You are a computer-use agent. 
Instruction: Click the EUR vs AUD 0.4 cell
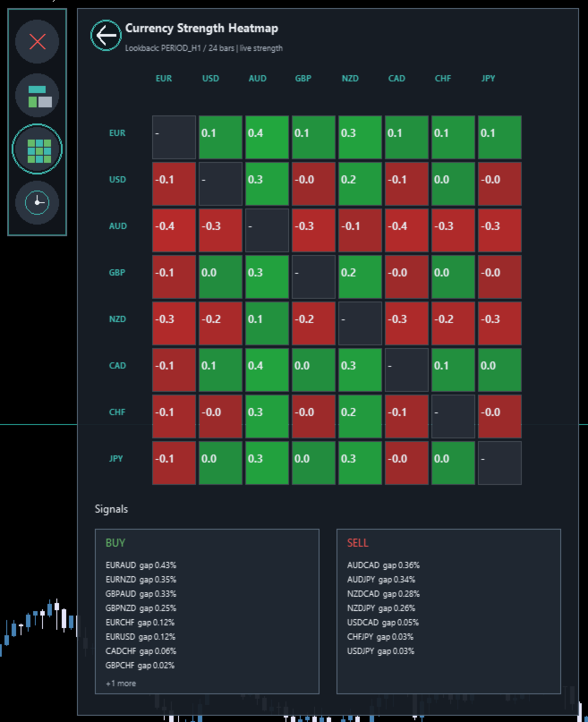(267, 137)
